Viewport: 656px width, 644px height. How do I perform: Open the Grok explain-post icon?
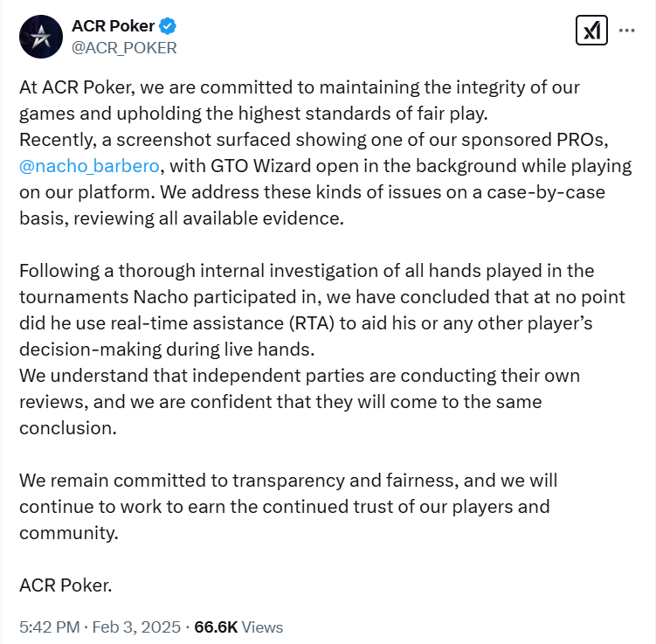coord(591,30)
